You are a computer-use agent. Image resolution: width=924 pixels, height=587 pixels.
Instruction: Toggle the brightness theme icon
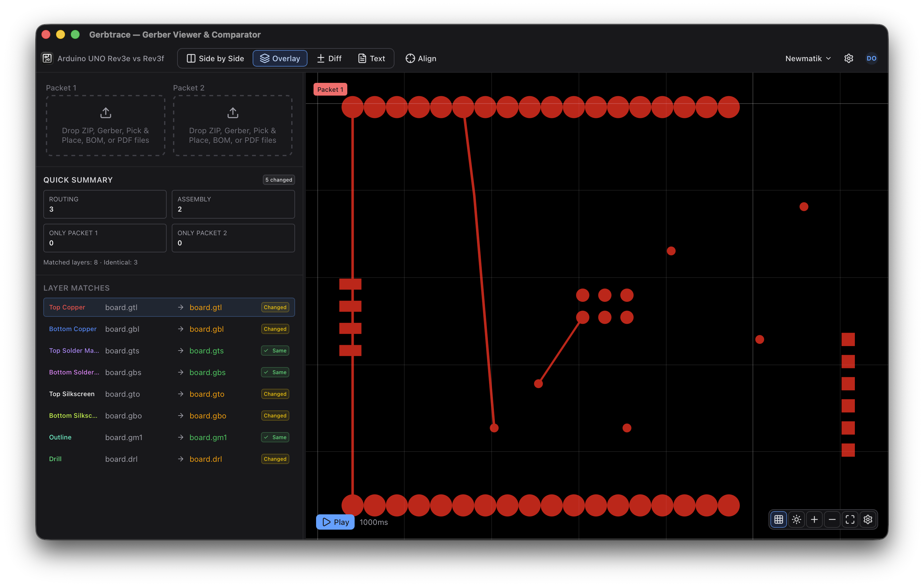click(x=797, y=519)
